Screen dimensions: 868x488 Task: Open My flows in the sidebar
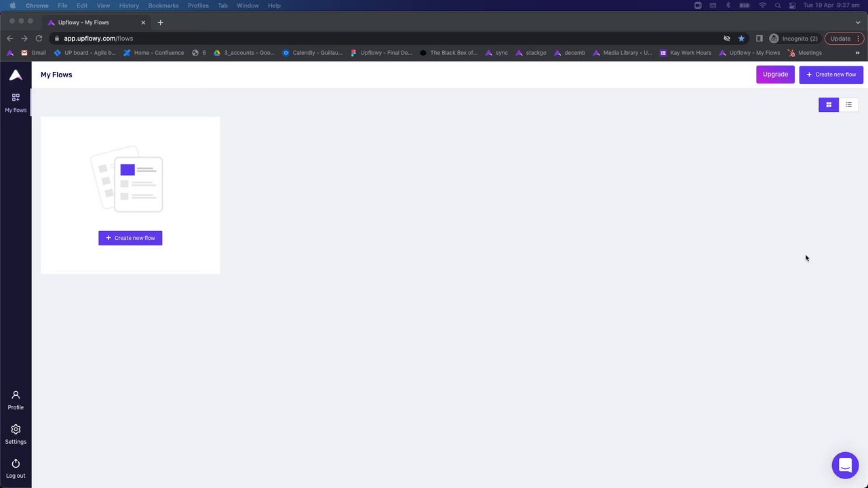(16, 103)
